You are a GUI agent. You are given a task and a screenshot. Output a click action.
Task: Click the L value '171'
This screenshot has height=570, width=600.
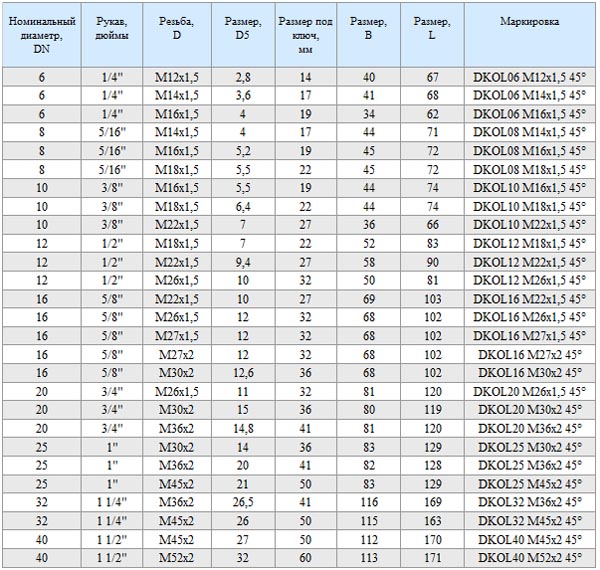coord(433,558)
